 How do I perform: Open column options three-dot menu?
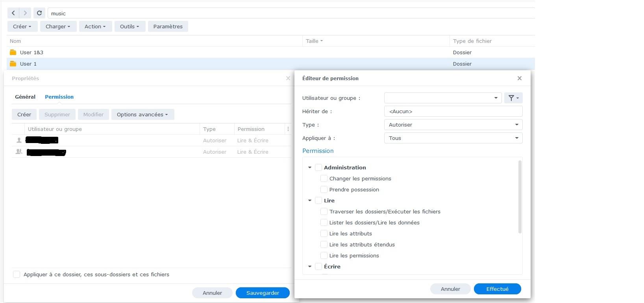[288, 129]
